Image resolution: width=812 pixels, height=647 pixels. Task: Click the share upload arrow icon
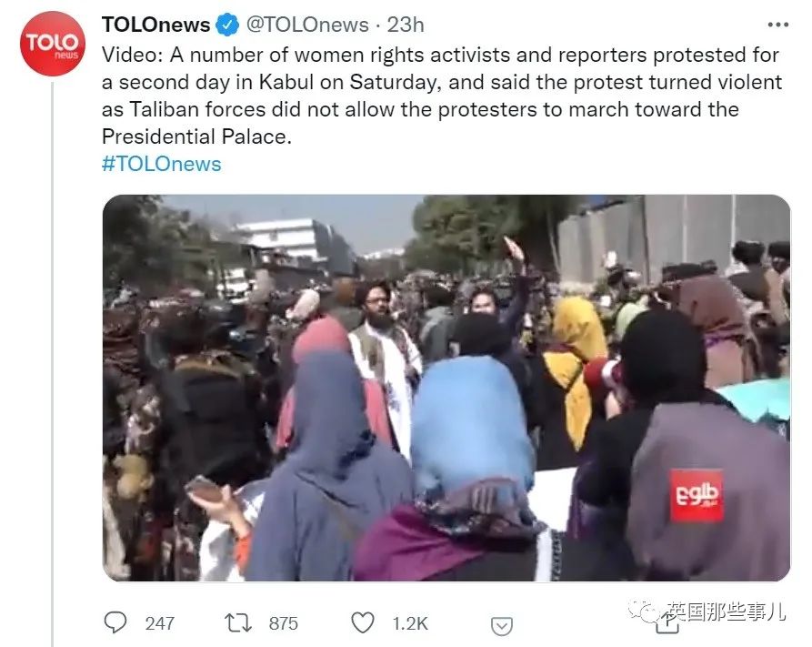coord(667,623)
